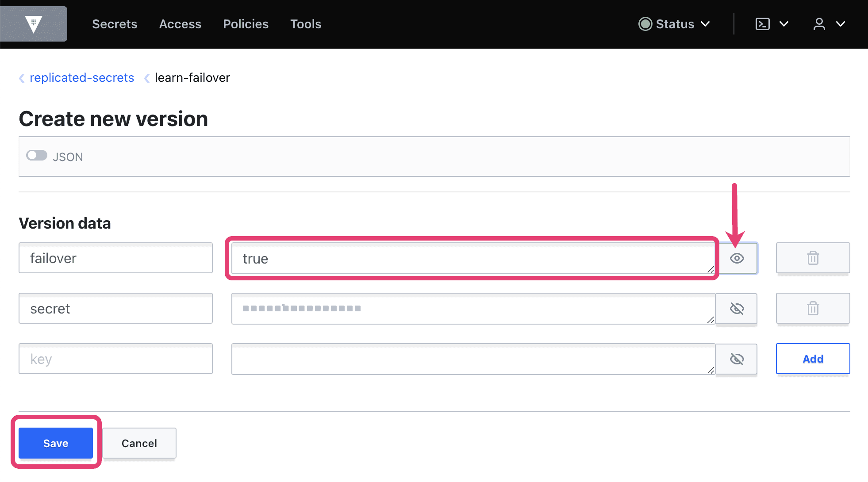Click the 'true' value field

473,258
